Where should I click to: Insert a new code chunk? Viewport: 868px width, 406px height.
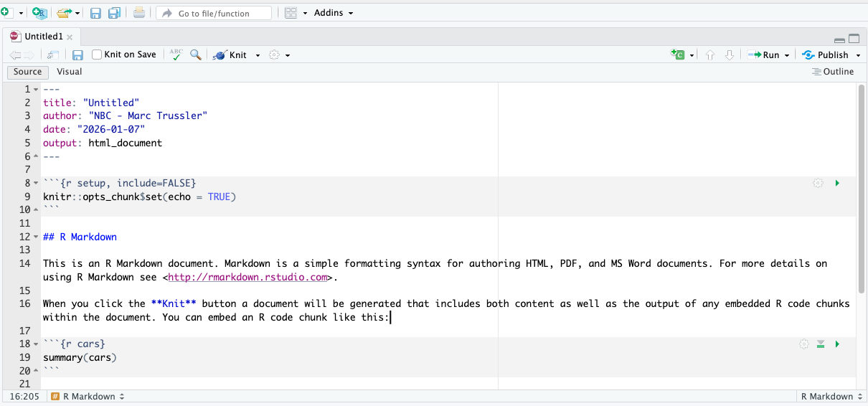point(679,55)
